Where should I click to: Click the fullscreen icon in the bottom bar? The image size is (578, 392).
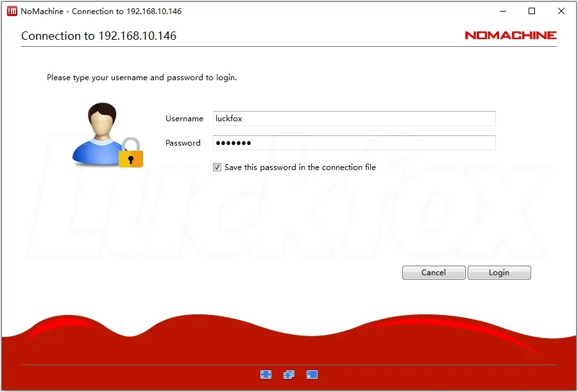coord(266,375)
